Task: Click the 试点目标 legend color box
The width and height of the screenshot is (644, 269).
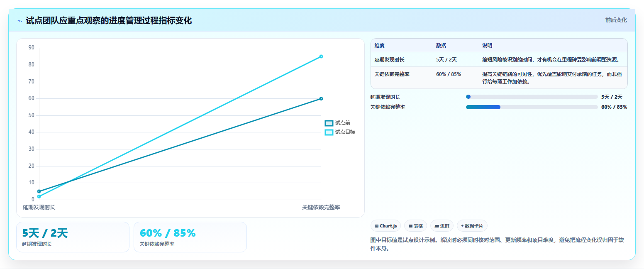Action: pos(329,132)
